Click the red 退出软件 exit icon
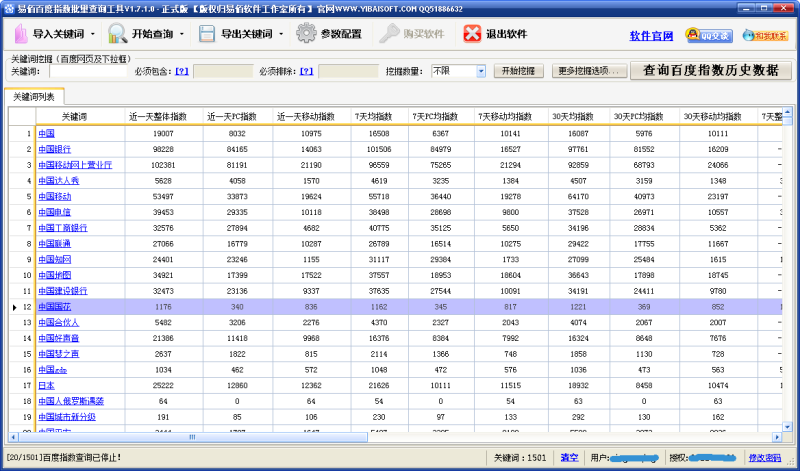This screenshot has width=800, height=471. [472, 34]
